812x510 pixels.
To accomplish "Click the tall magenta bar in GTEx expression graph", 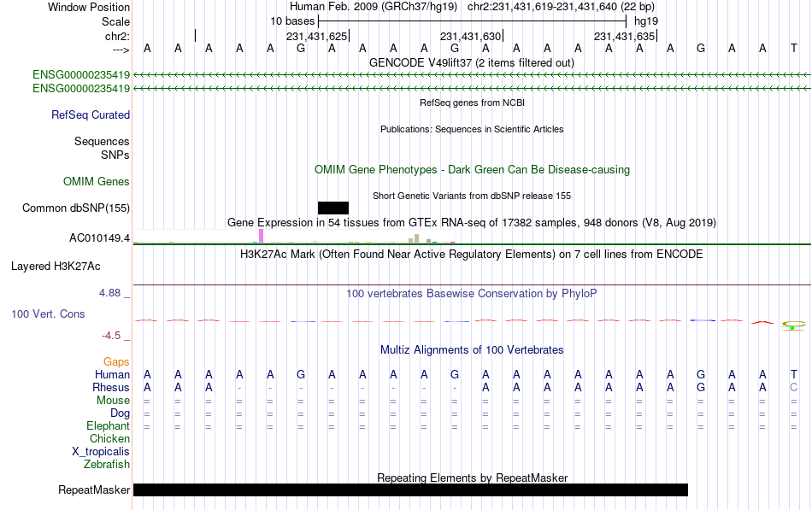I will pyautogui.click(x=261, y=236).
